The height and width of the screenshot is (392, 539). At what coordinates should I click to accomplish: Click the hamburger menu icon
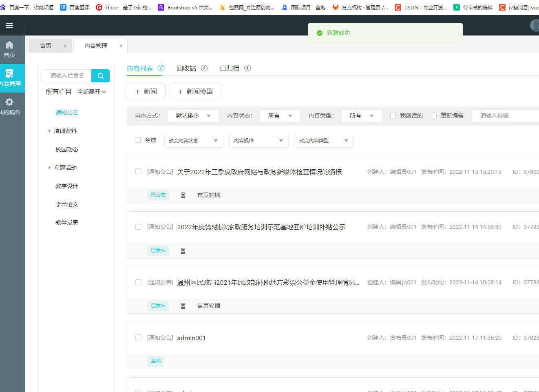click(9, 26)
